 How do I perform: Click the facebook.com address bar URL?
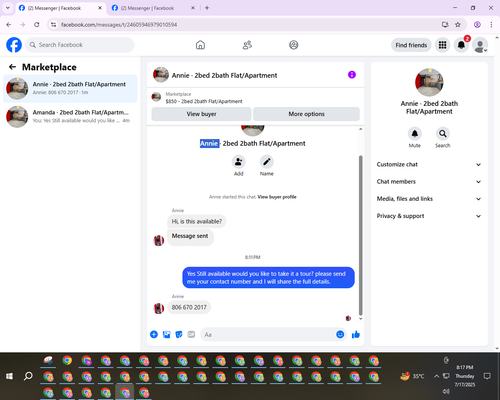coord(119,25)
